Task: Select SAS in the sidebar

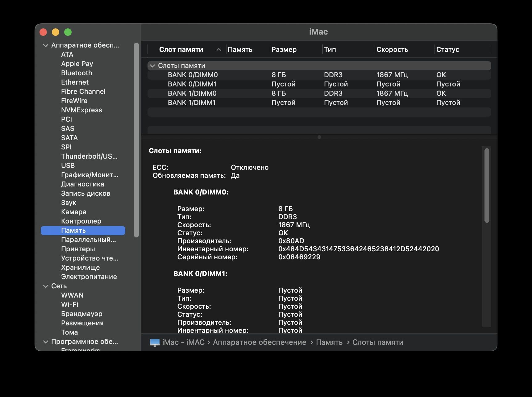Action: coord(68,129)
